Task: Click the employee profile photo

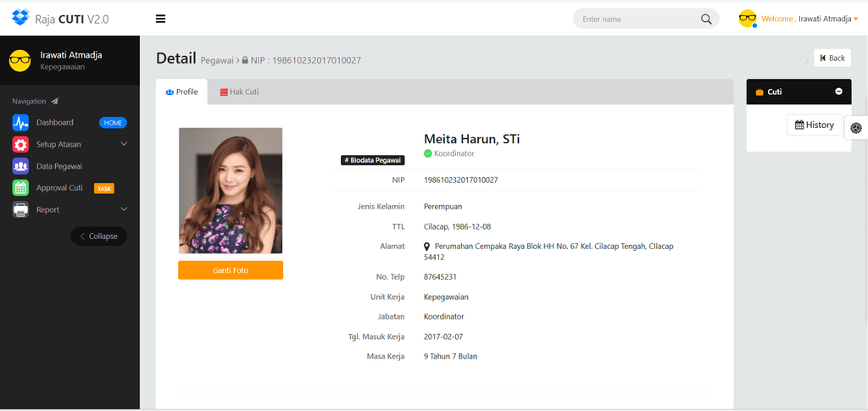Action: (x=231, y=191)
